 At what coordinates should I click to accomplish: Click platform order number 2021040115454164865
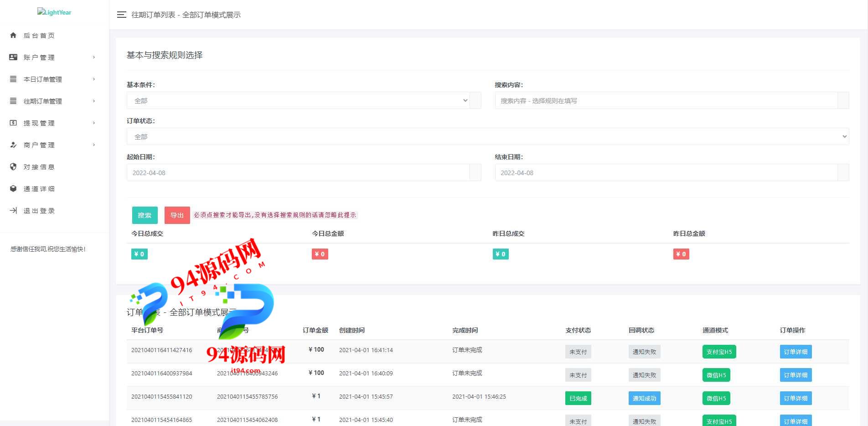162,420
